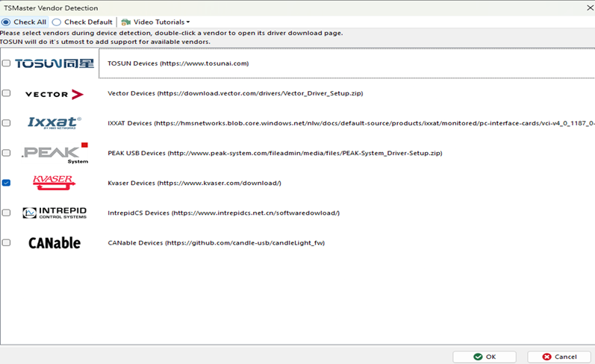Select the TOSUN Devices tosunai.com text

tap(178, 63)
